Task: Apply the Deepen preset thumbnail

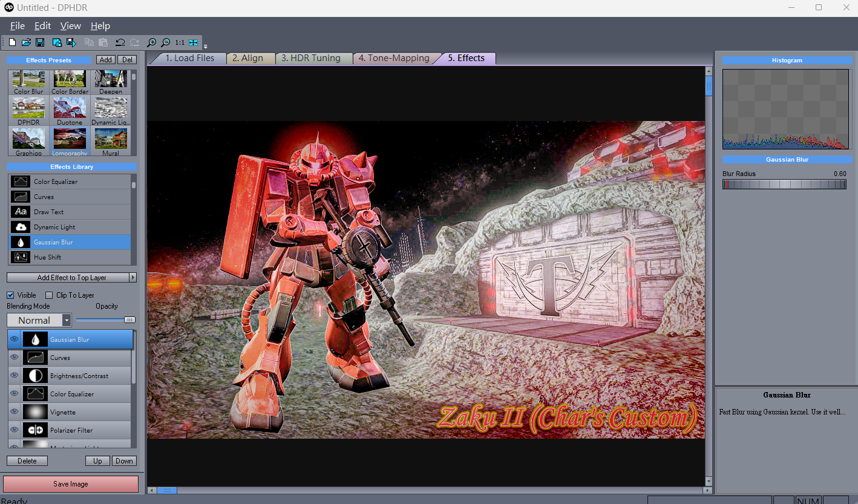Action: (x=111, y=82)
